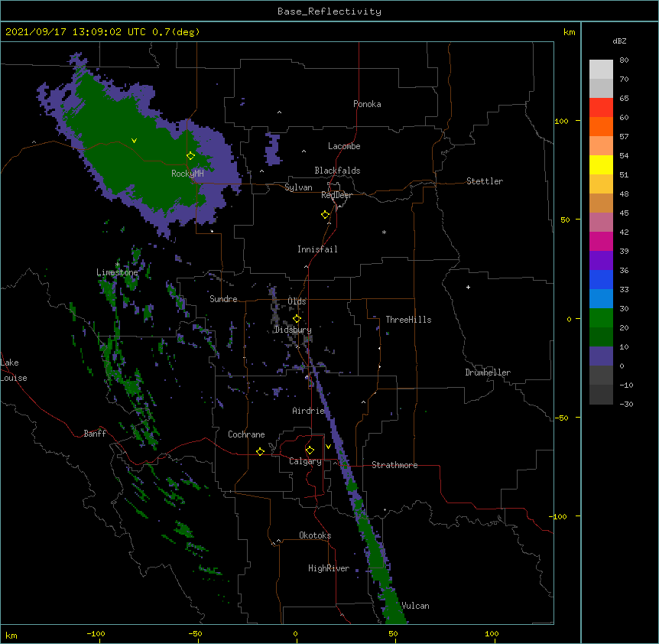Click the white plus marker north of Drumheller
Image resolution: width=659 pixels, height=644 pixels.
[468, 287]
